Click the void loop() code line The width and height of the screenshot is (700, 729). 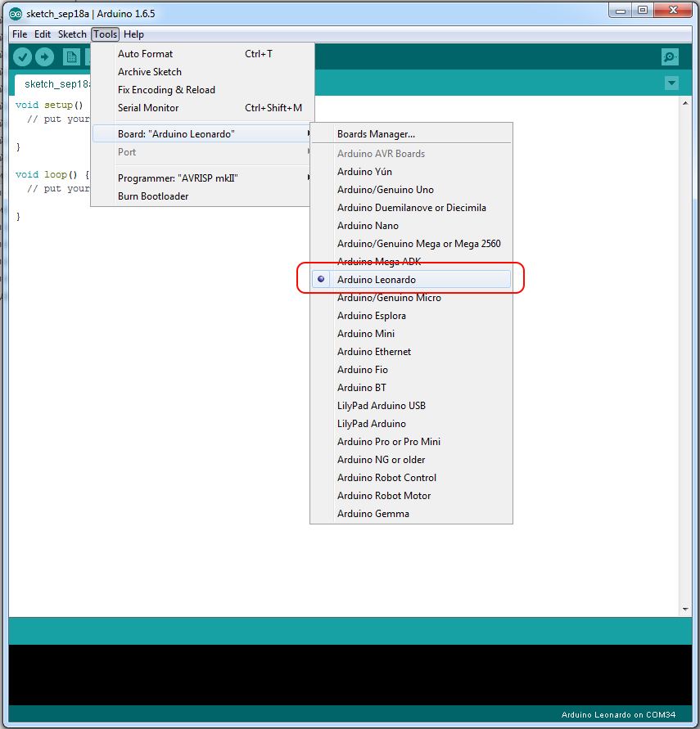point(52,175)
